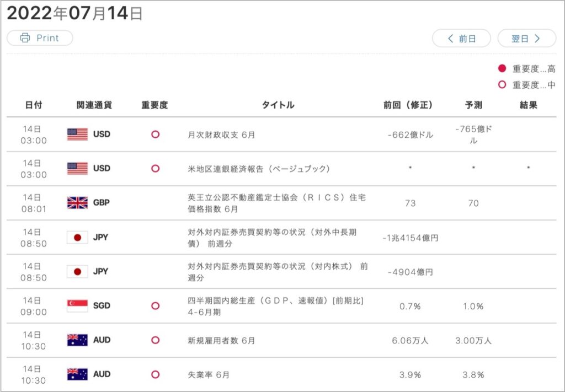
Task: Click the Print button
Action: (x=40, y=38)
